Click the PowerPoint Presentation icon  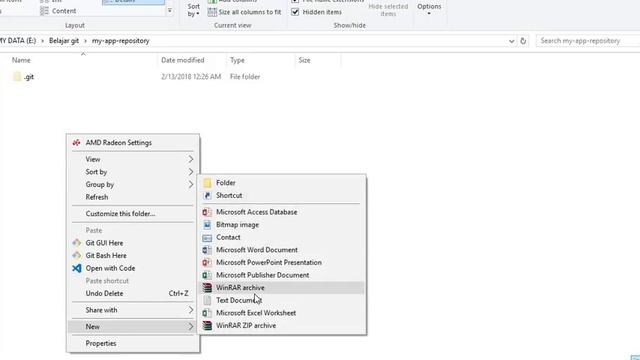(x=207, y=262)
